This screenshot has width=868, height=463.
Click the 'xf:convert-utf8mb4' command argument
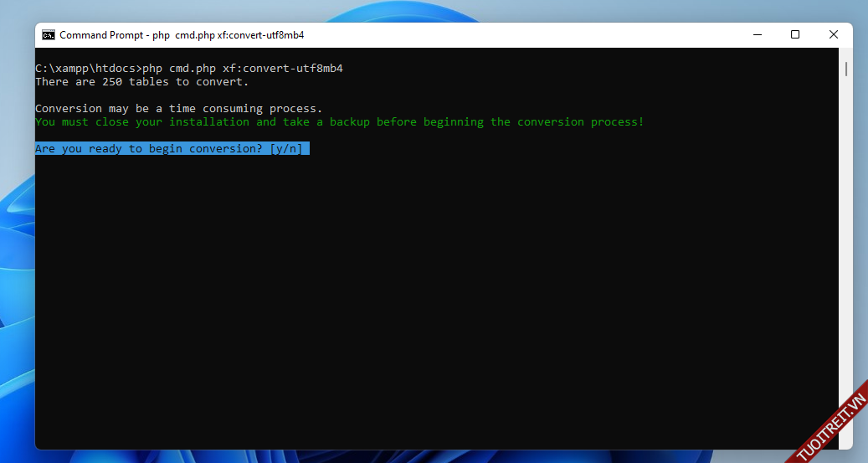282,69
